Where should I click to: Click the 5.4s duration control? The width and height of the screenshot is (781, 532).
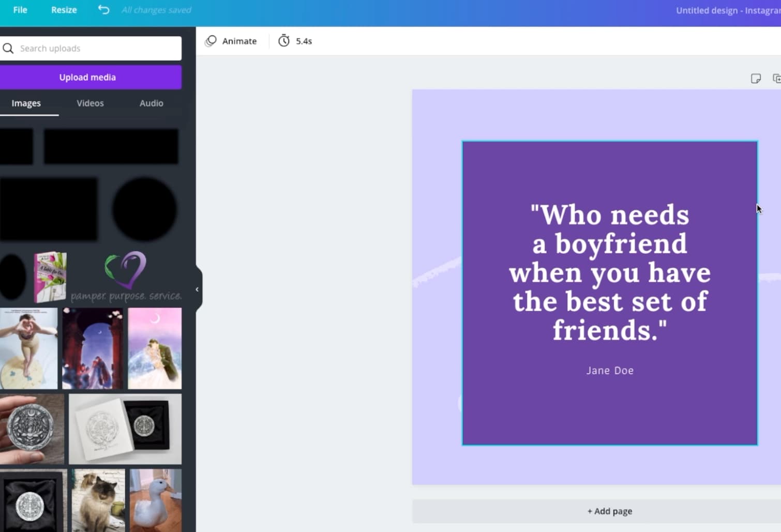(304, 41)
